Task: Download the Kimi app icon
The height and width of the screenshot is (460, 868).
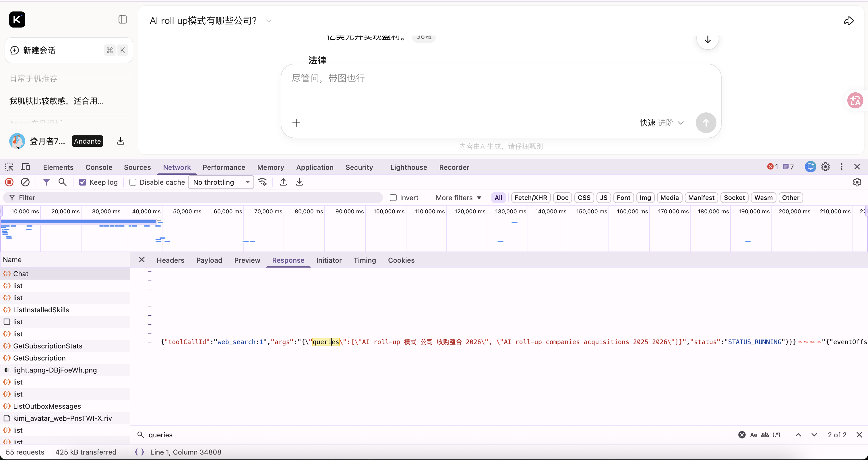Action: (120, 141)
